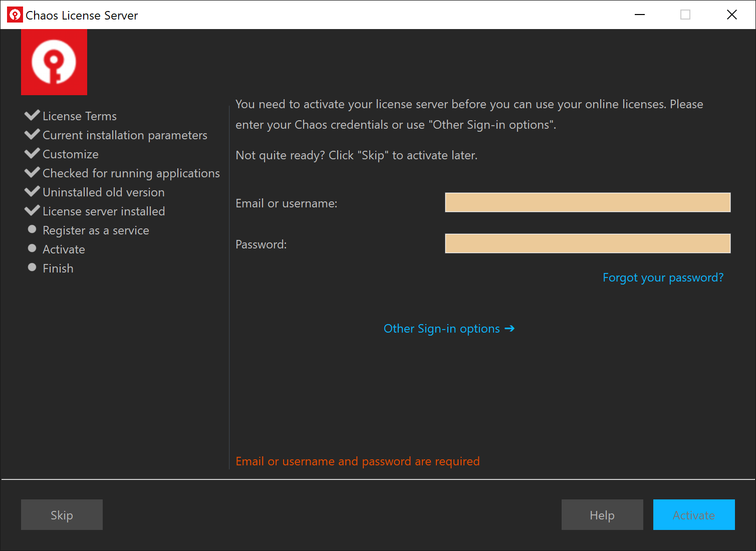Screen dimensions: 756x551
Task: Click the Chaos icon in the title bar
Action: (15, 15)
